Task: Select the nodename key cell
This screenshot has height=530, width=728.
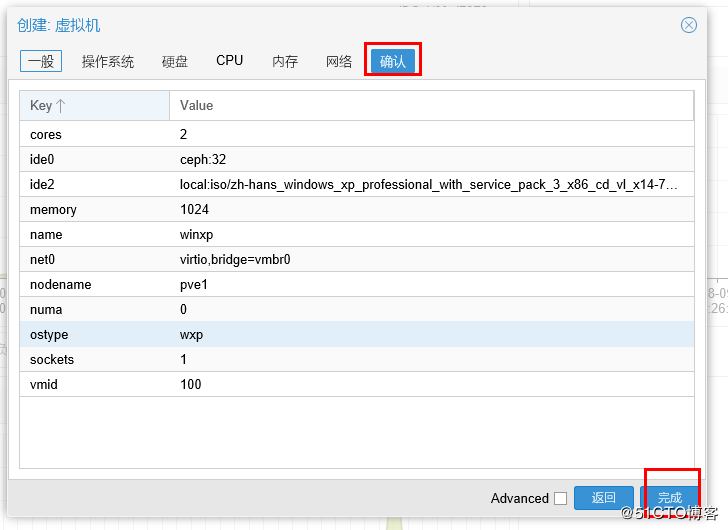Action: coord(95,285)
